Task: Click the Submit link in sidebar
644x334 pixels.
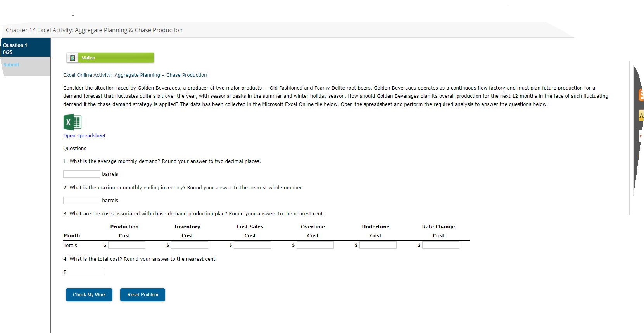Action: (11, 65)
